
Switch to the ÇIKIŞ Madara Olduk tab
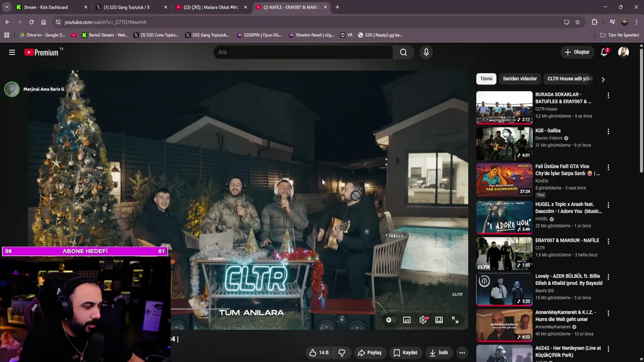pyautogui.click(x=211, y=7)
